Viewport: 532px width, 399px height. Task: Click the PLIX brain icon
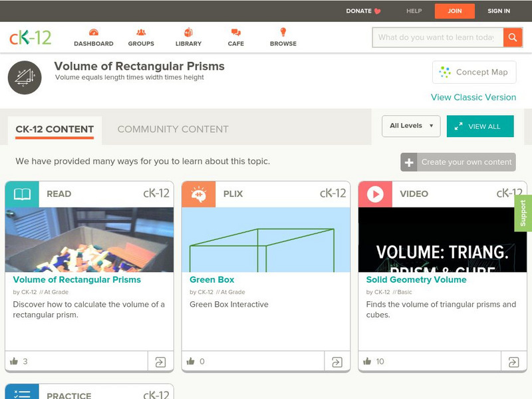[x=198, y=194]
